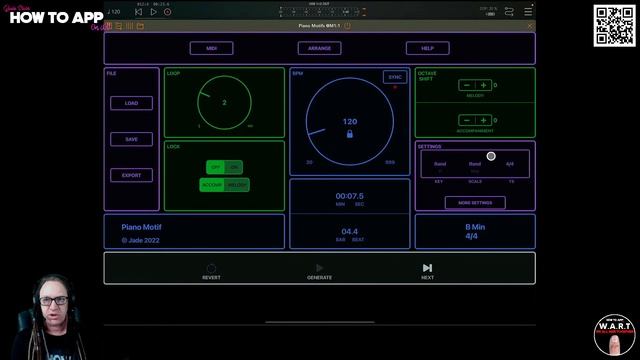Close the Piano Motifs plugin window
This screenshot has height=360, width=640.
[530, 26]
